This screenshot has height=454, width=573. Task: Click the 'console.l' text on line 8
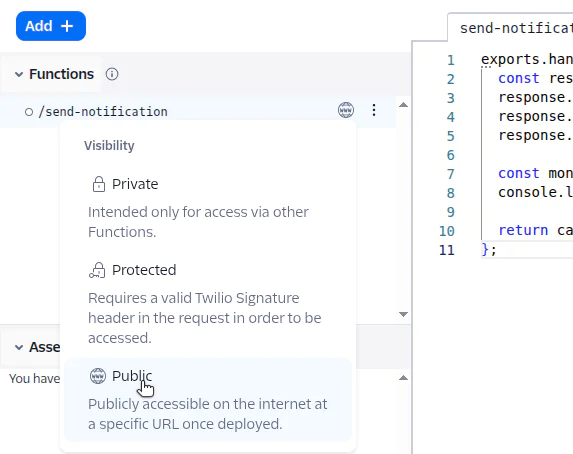(535, 193)
